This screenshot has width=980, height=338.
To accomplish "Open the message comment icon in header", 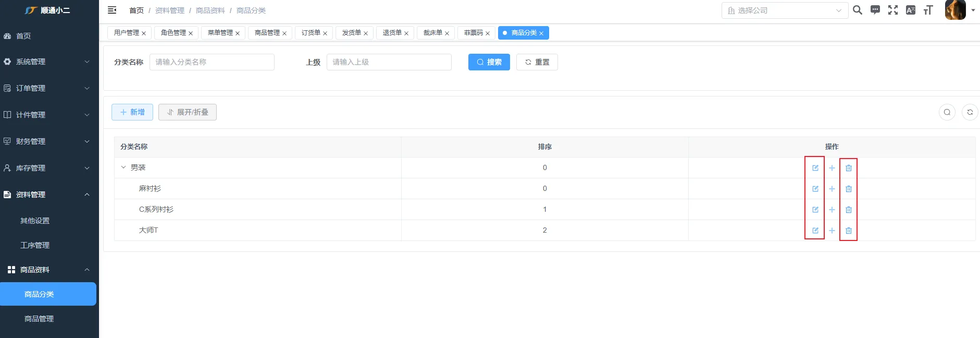I will point(875,10).
